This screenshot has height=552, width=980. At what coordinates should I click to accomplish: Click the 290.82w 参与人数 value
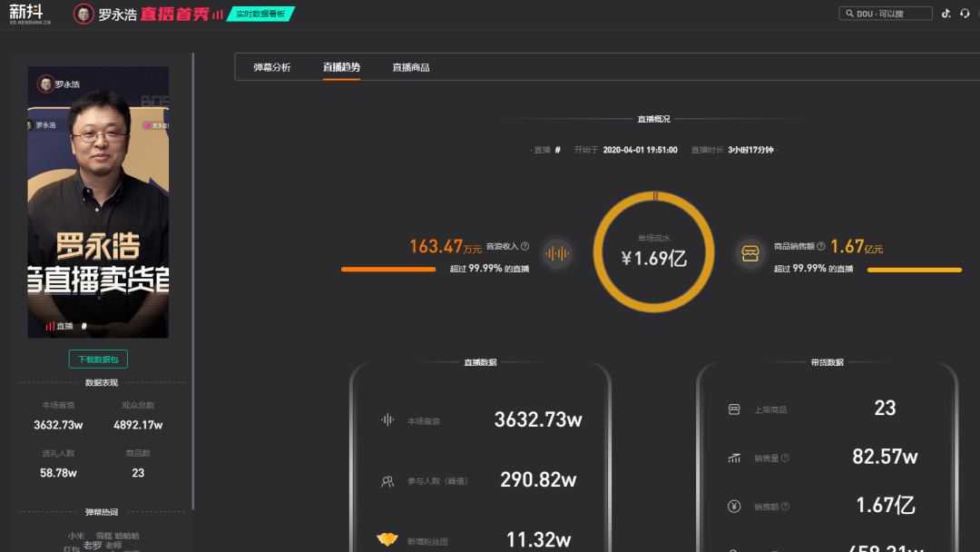(538, 480)
